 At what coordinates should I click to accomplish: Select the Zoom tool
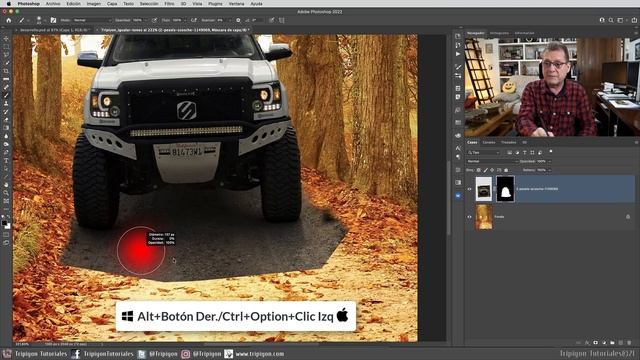pyautogui.click(x=6, y=193)
